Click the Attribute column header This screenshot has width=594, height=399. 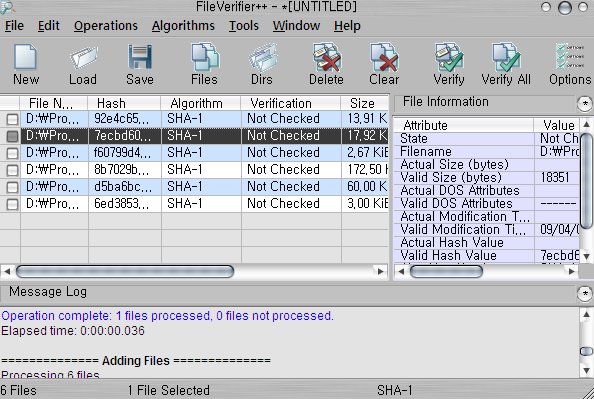[464, 125]
